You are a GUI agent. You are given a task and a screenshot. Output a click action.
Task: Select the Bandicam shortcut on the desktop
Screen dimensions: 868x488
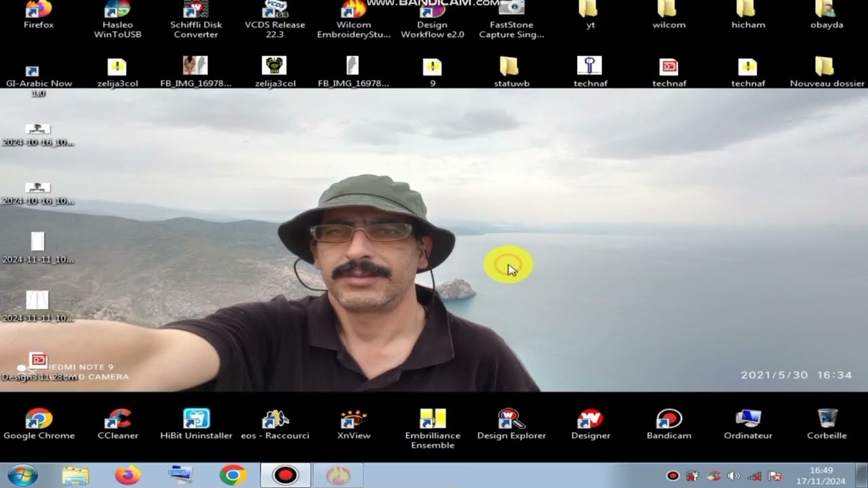click(669, 424)
